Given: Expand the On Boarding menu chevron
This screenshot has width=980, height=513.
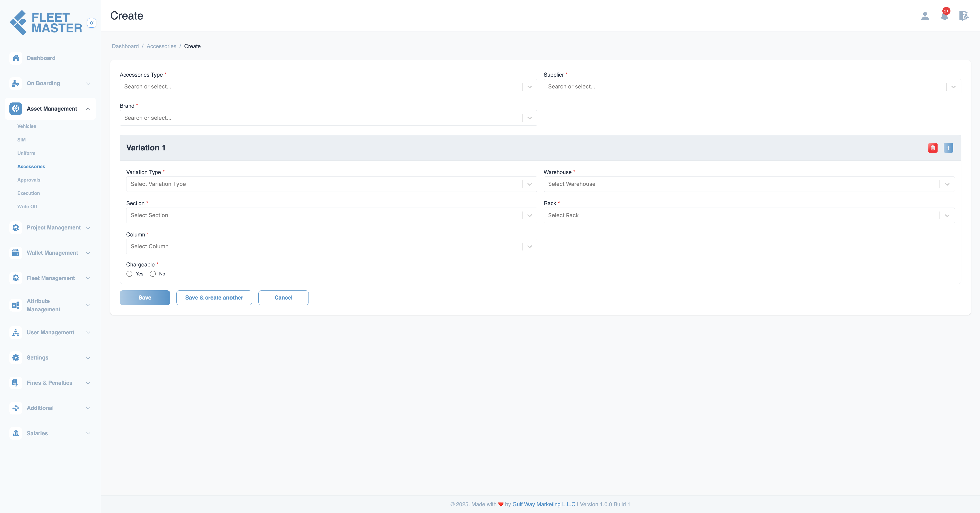Looking at the screenshot, I should (x=88, y=84).
